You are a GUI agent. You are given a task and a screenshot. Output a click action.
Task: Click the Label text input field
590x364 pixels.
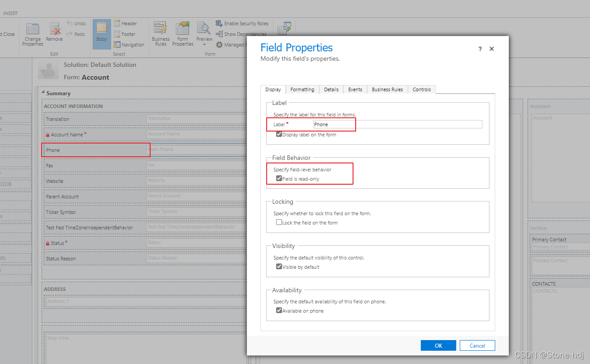[x=397, y=124]
